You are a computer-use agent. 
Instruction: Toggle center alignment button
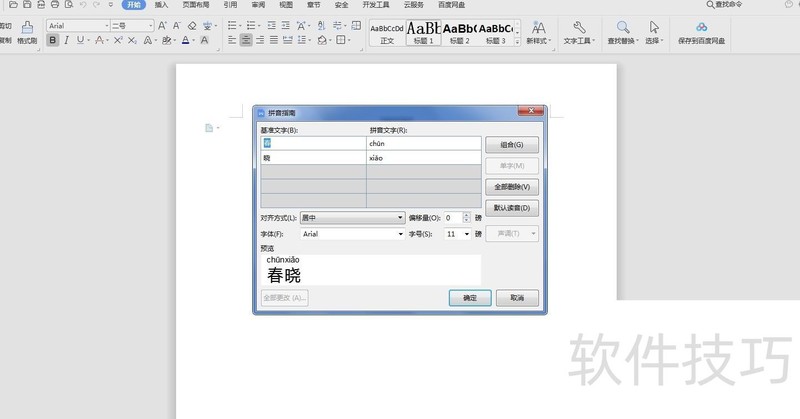pyautogui.click(x=246, y=40)
